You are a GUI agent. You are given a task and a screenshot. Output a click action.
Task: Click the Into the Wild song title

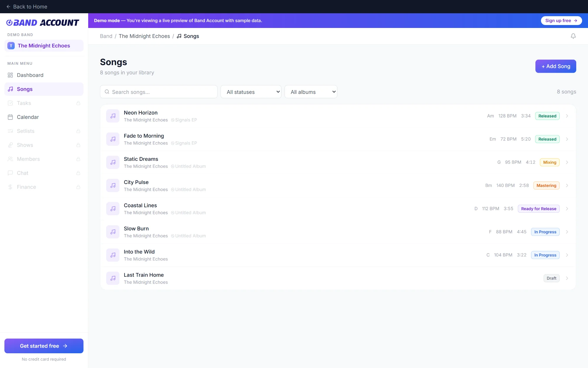pyautogui.click(x=139, y=252)
